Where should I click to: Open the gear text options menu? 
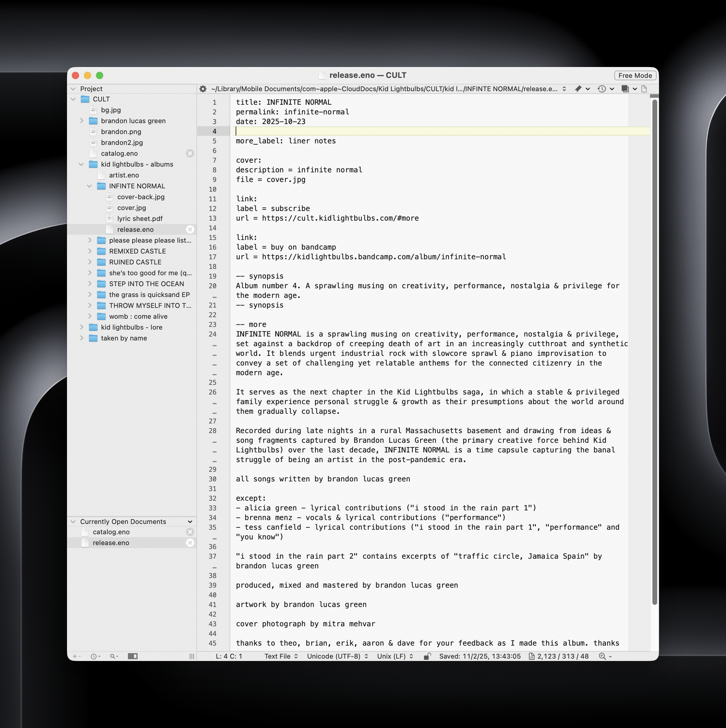[x=203, y=89]
